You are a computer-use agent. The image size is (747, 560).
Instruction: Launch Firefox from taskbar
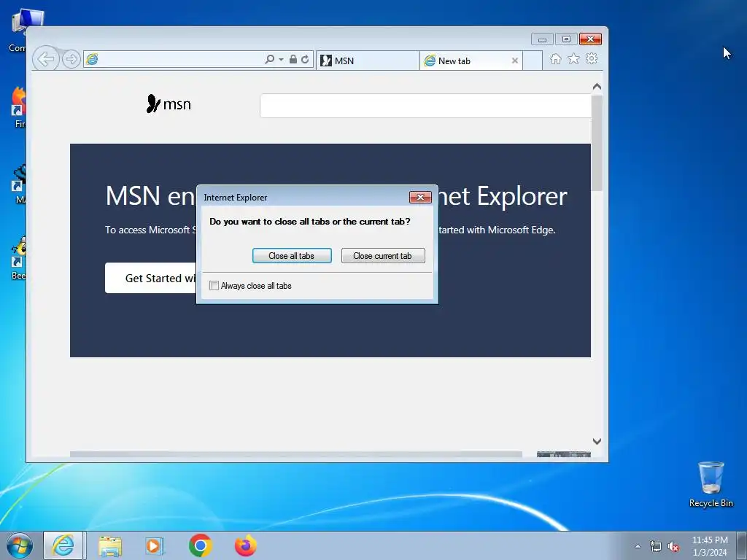coord(246,545)
